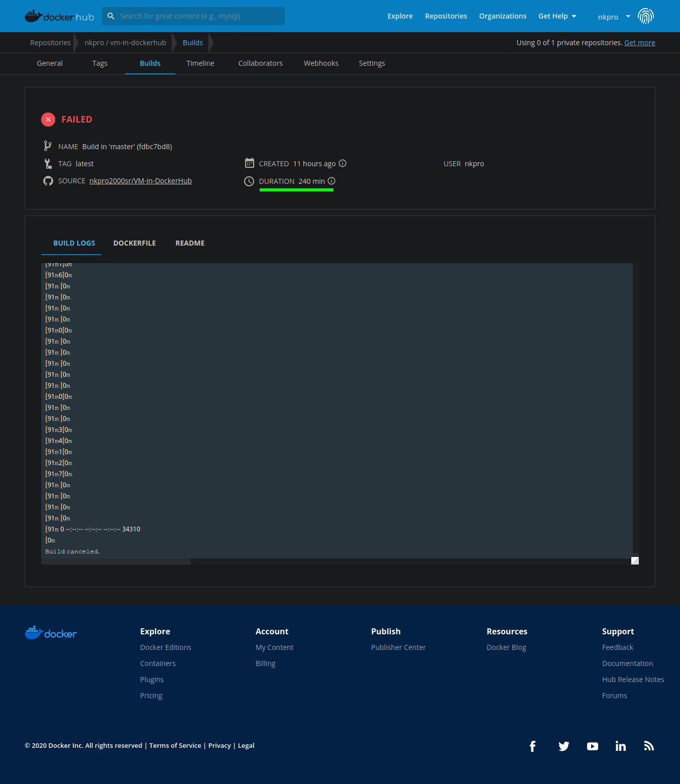Click the FAILED status text
Image resolution: width=680 pixels, height=784 pixels.
point(77,120)
